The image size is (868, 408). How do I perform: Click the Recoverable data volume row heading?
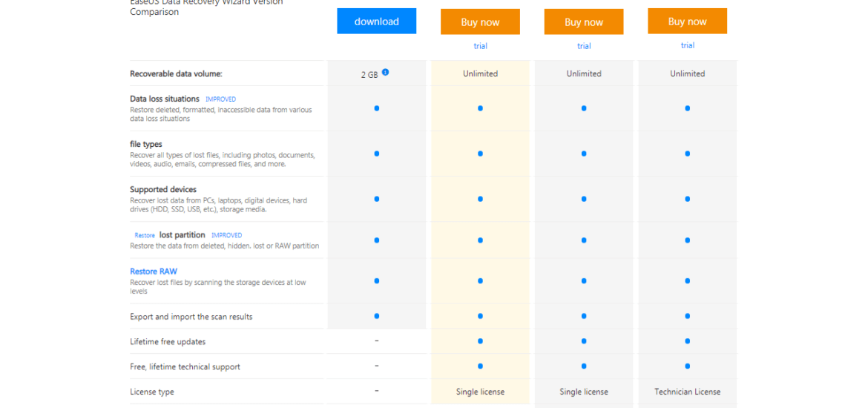176,73
